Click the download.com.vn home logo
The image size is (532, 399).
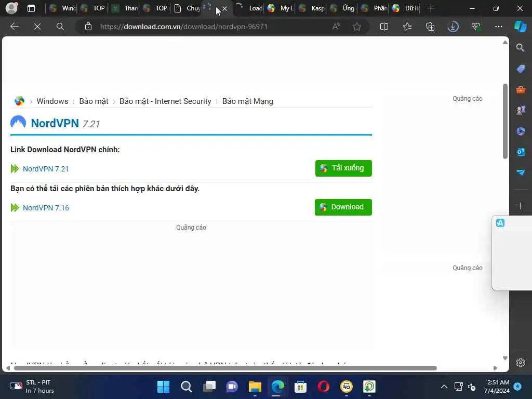[19, 101]
